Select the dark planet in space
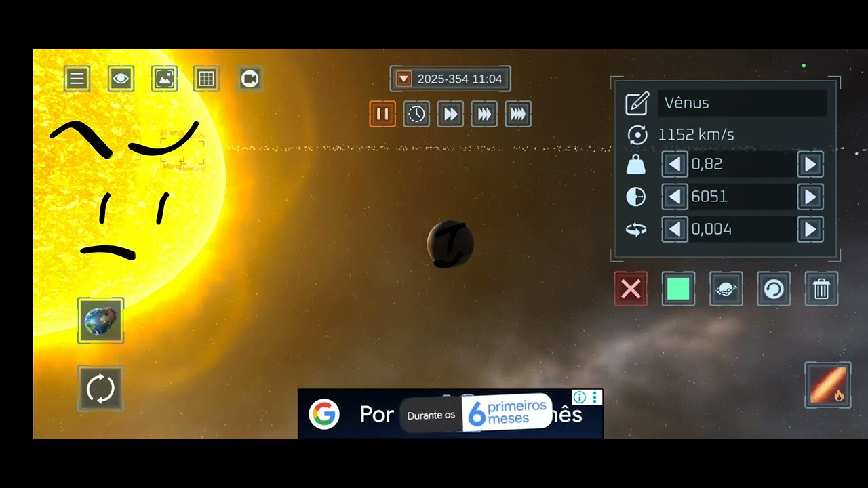The image size is (868, 488). tap(450, 244)
